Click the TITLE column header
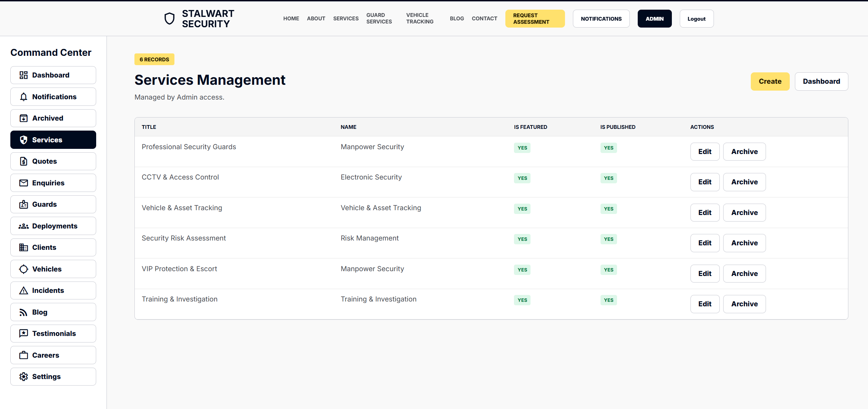 [x=149, y=127]
